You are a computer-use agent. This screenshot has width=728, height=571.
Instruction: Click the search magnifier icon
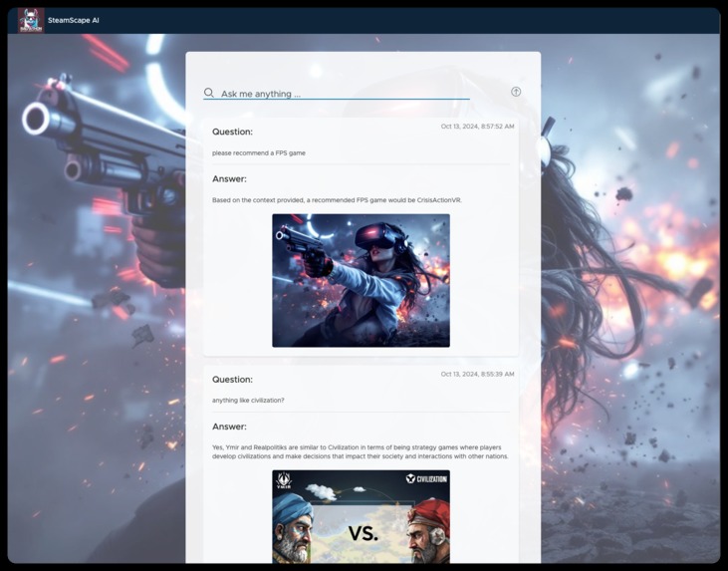[x=209, y=93]
